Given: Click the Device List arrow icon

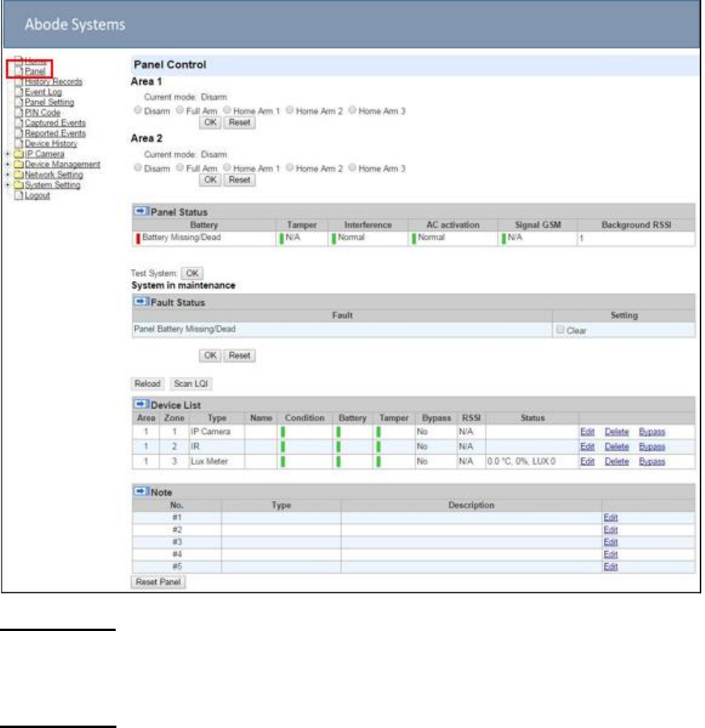Looking at the screenshot, I should pos(141,404).
